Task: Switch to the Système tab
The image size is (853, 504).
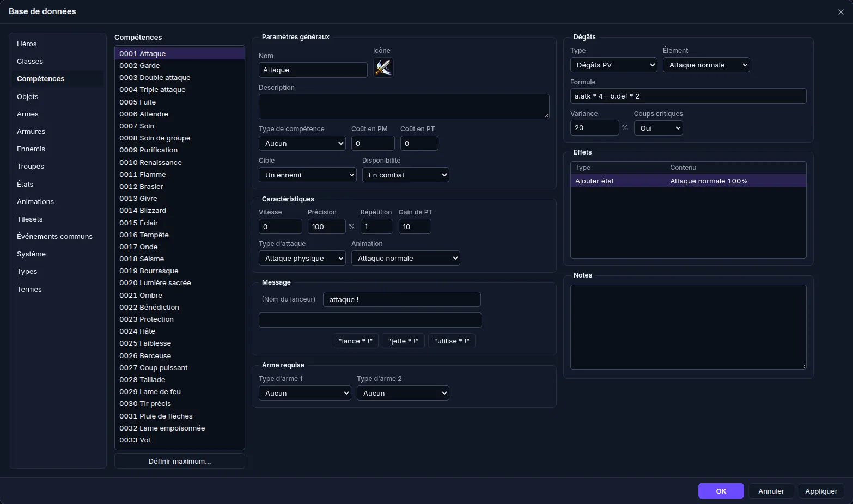Action: click(58, 254)
